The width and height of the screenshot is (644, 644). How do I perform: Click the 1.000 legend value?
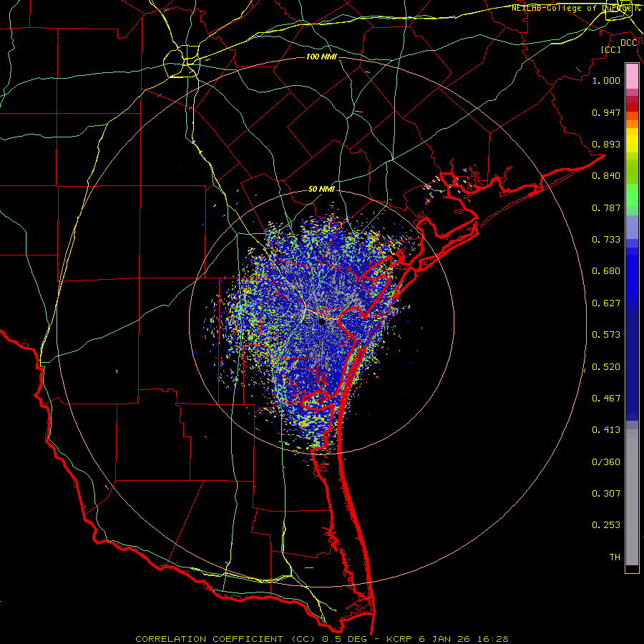point(606,80)
